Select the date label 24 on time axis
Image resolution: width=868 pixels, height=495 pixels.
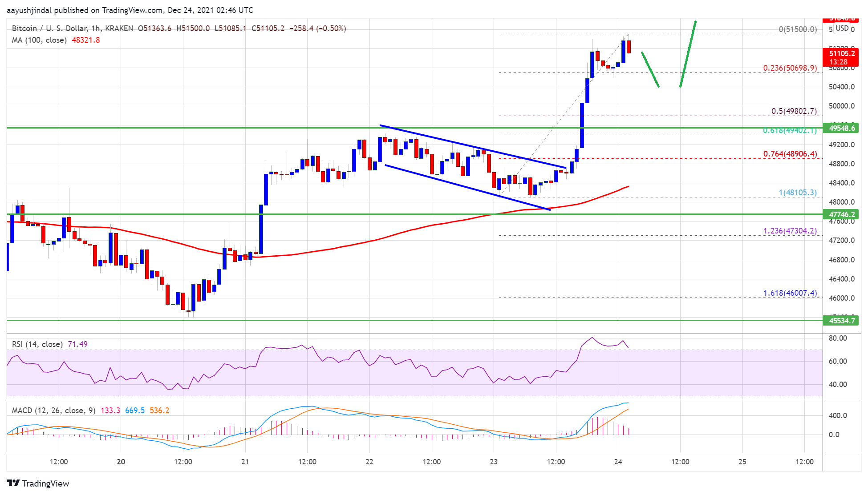[618, 462]
